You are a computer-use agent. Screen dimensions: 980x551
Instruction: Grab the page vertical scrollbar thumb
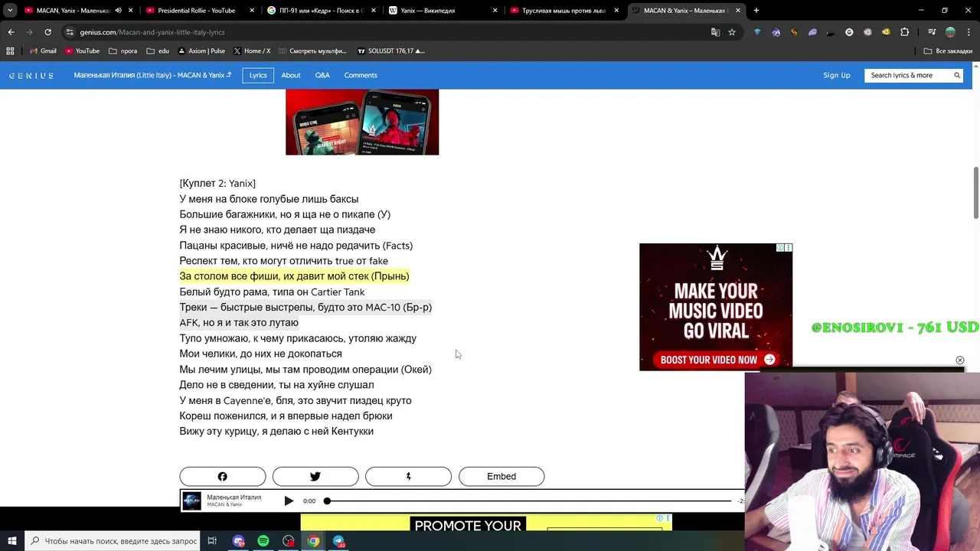pyautogui.click(x=975, y=192)
